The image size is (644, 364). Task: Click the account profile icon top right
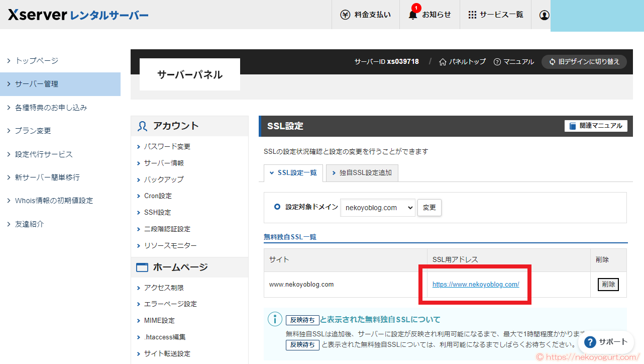[x=544, y=15]
